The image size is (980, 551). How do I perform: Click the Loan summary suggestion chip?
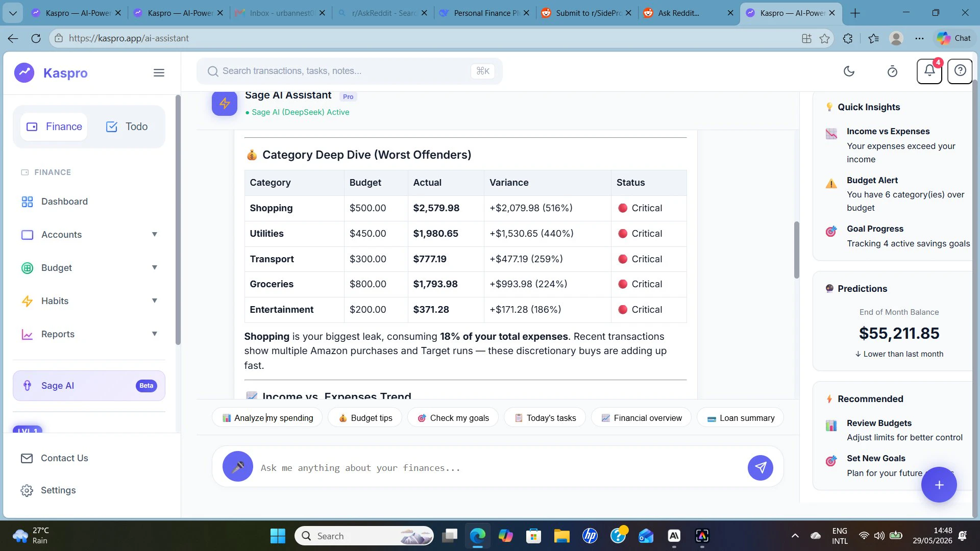(x=740, y=418)
